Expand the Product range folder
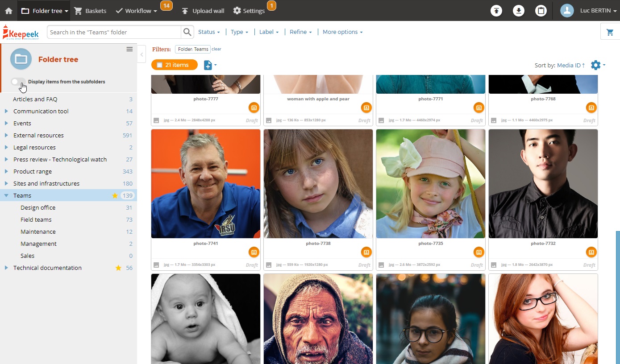The image size is (620, 364). pos(6,171)
